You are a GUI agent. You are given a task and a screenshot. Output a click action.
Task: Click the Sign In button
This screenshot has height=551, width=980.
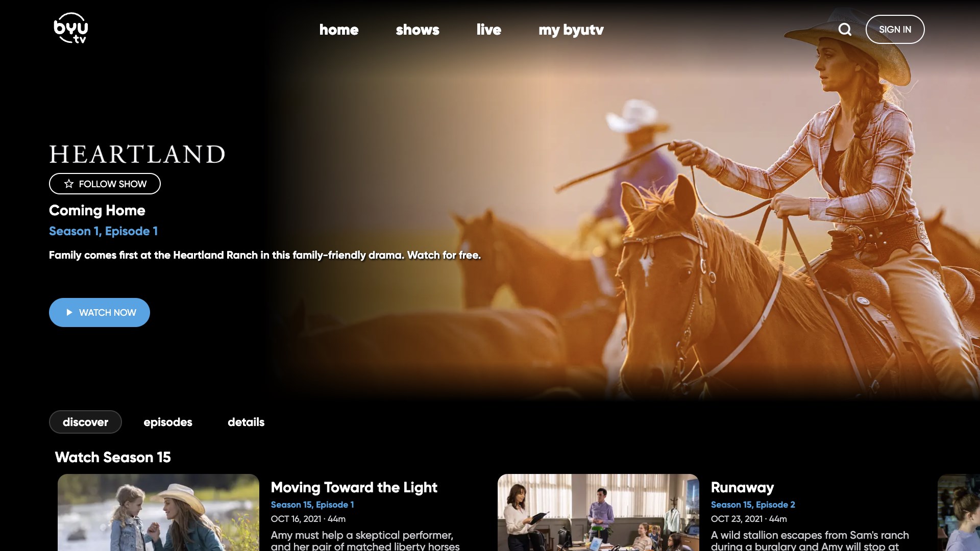pos(895,30)
